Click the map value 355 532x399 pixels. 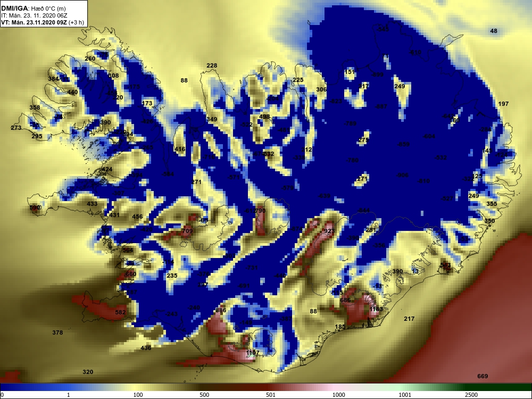[492, 204]
